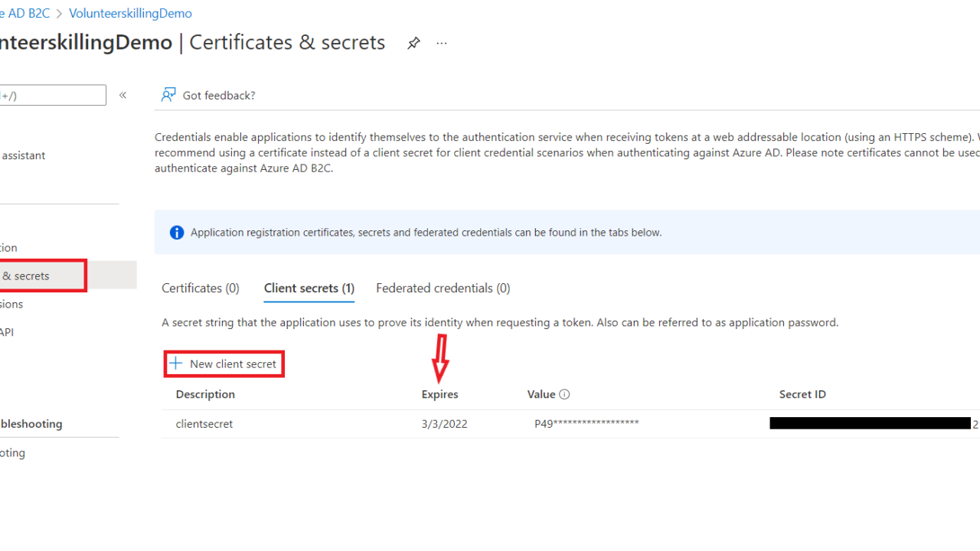
Task: Sort by the Expires column header
Action: coord(439,395)
